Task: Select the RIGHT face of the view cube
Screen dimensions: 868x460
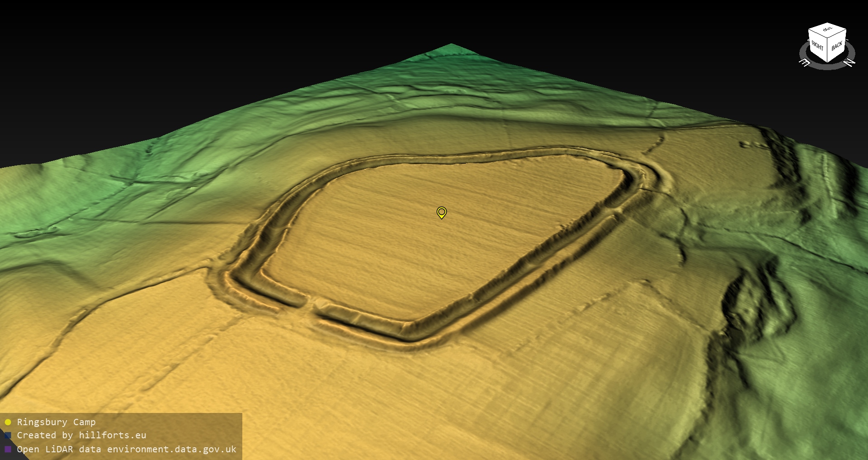Action: click(x=818, y=45)
